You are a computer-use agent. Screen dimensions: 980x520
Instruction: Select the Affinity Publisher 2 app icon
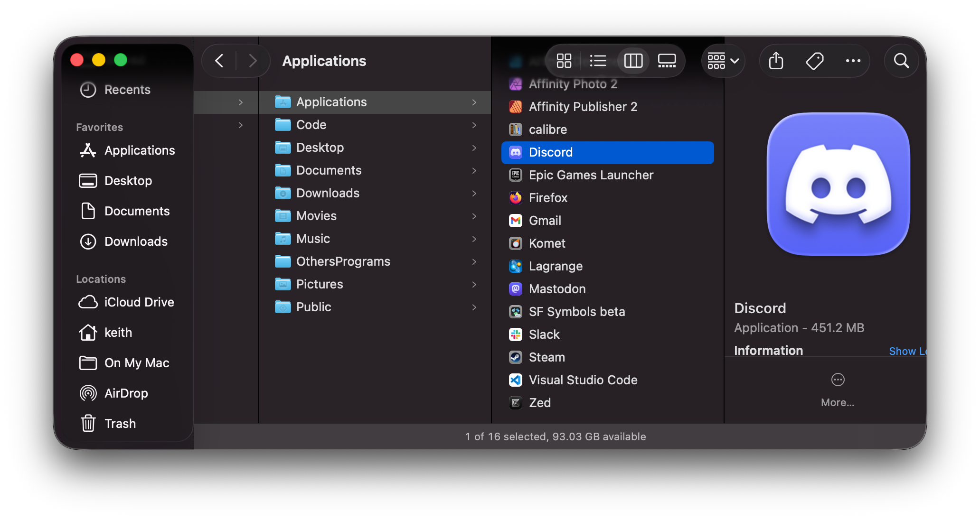516,107
